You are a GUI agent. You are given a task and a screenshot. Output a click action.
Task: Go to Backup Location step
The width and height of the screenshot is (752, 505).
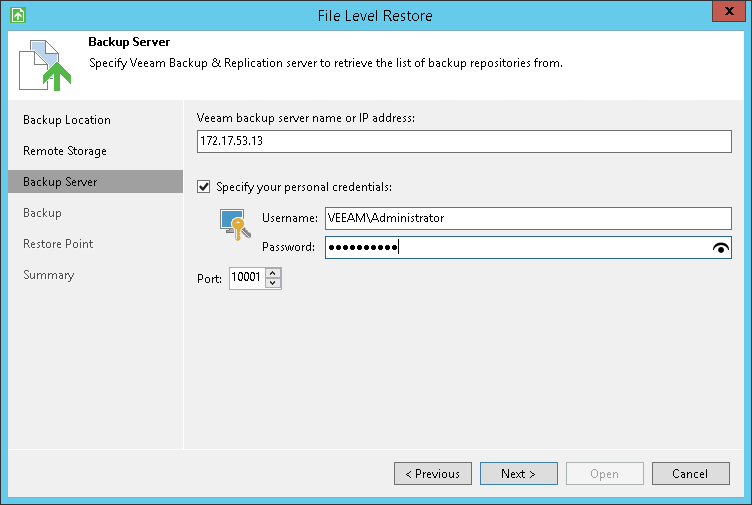(x=67, y=120)
